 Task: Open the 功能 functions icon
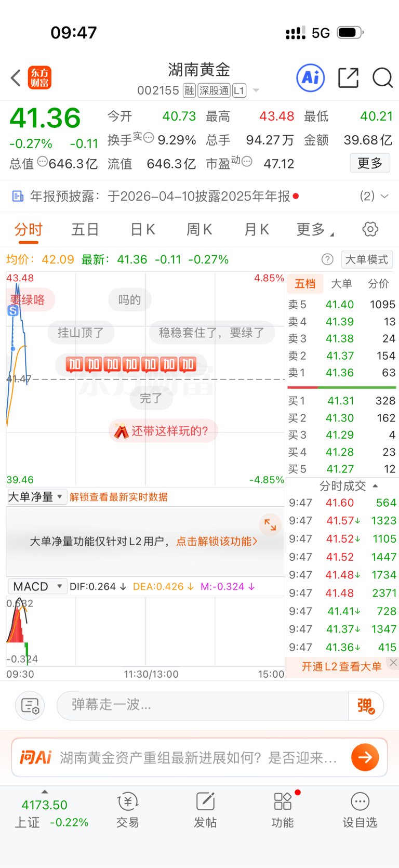[283, 810]
